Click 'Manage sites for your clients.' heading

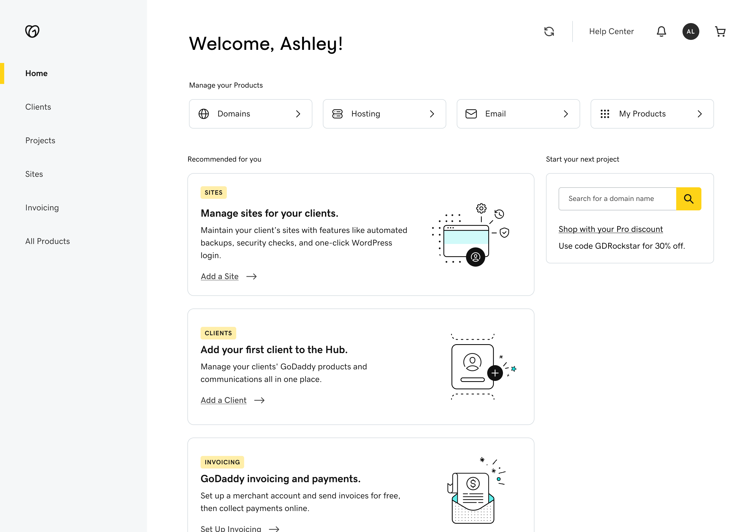click(x=269, y=213)
